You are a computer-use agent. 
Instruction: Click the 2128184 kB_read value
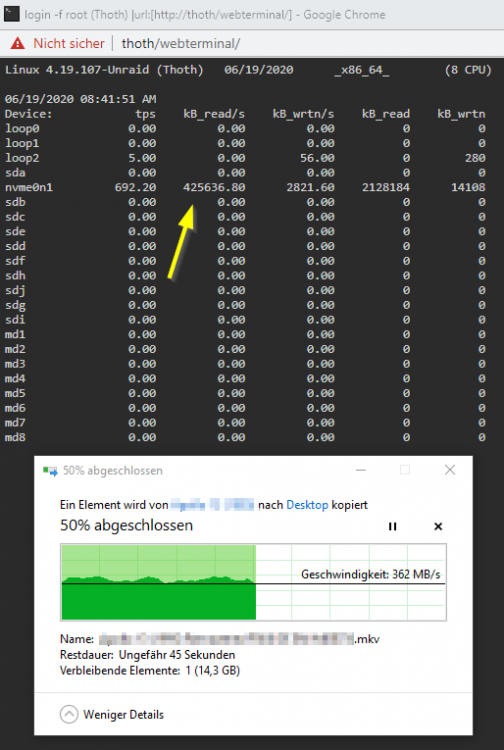[x=385, y=187]
